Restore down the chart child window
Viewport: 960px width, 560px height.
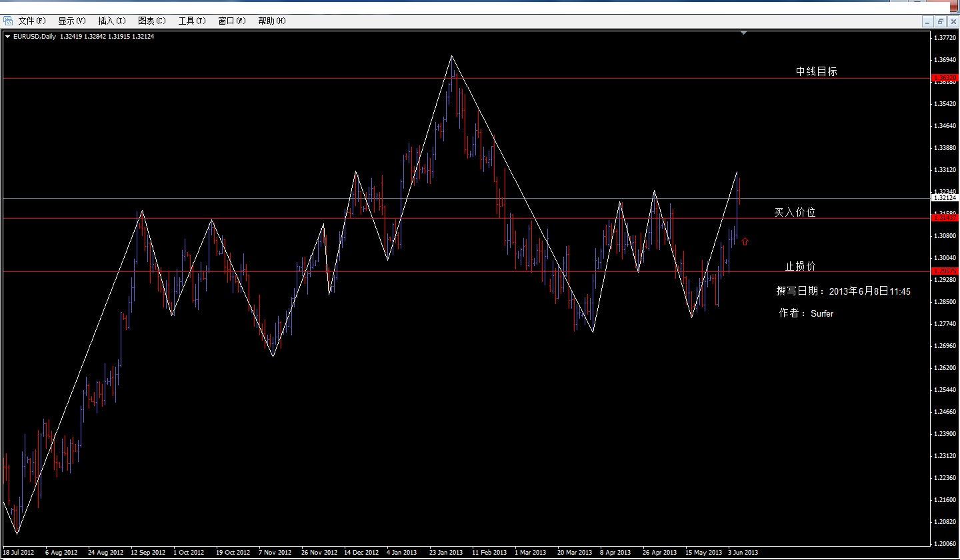(x=940, y=21)
